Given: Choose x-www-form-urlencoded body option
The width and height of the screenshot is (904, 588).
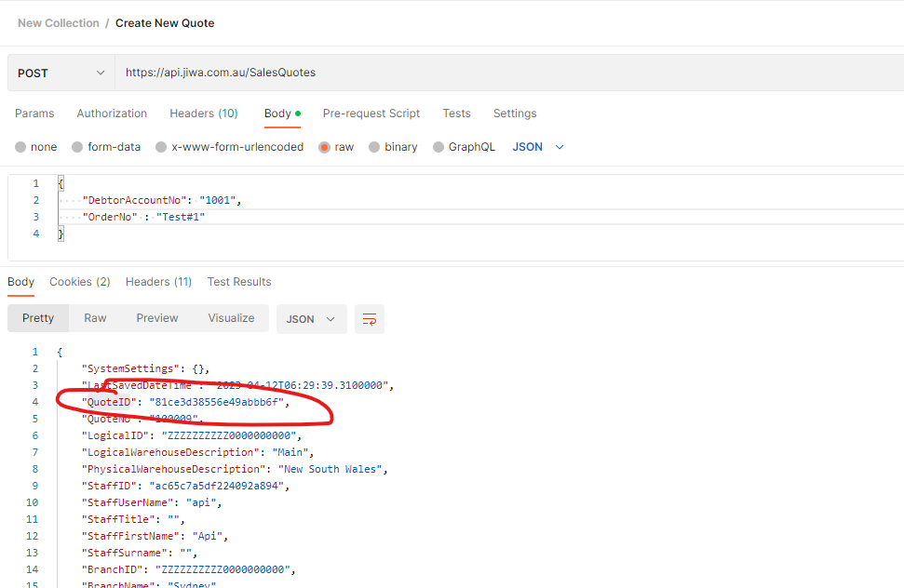Looking at the screenshot, I should coord(161,147).
